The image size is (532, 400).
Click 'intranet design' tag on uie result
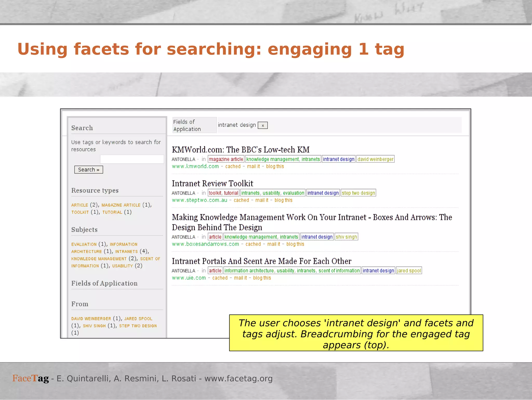(378, 271)
